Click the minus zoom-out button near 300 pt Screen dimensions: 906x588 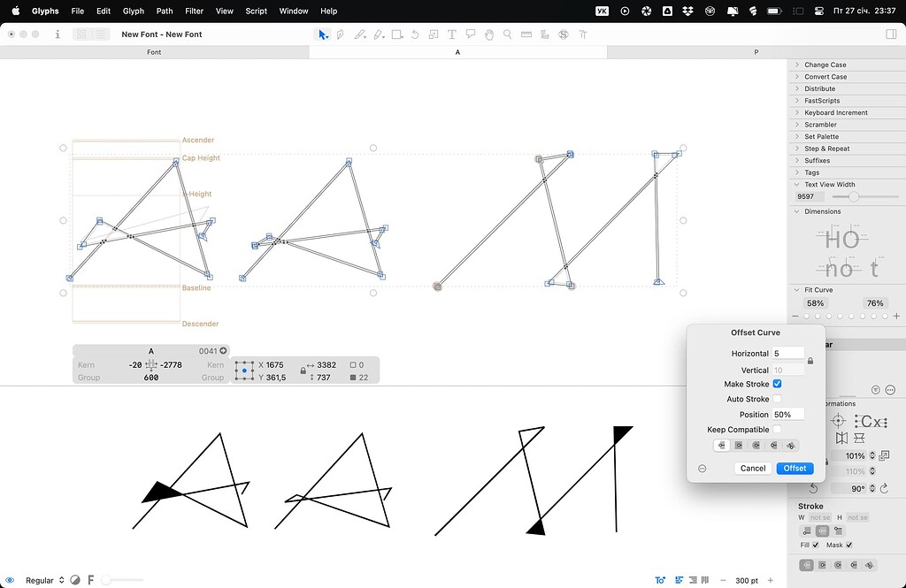[723, 580]
